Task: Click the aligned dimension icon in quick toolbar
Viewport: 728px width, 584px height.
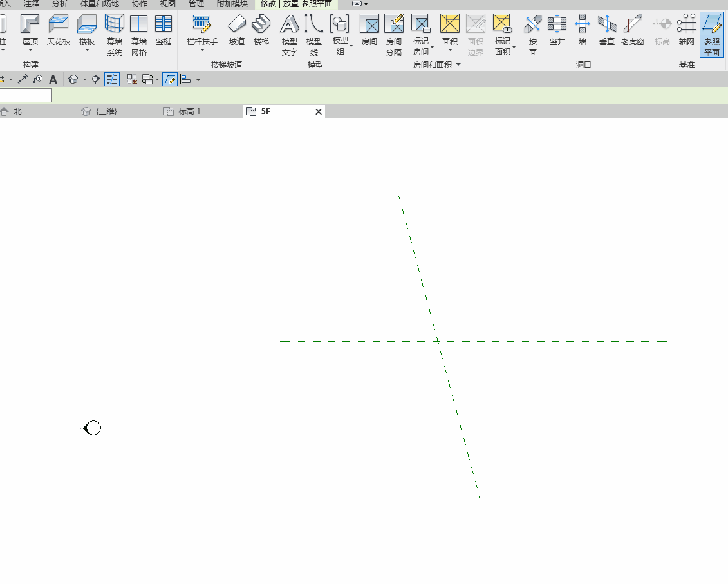Action: pyautogui.click(x=23, y=79)
